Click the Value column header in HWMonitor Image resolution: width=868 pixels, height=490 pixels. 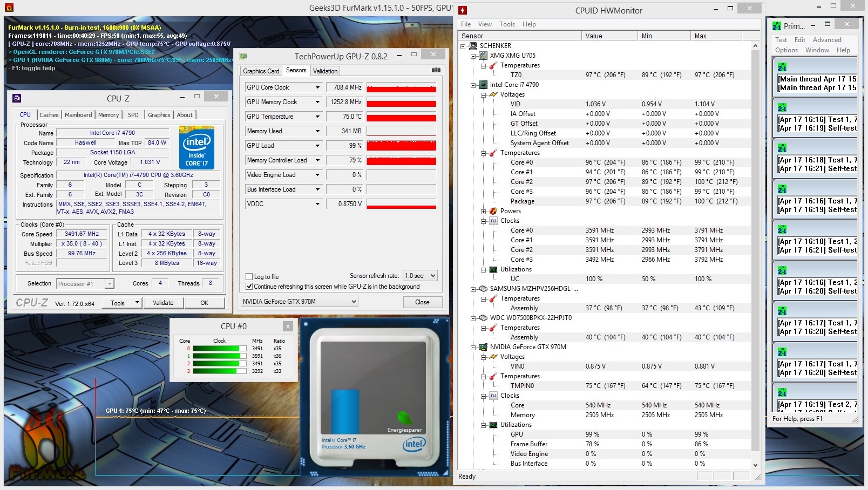pos(610,36)
